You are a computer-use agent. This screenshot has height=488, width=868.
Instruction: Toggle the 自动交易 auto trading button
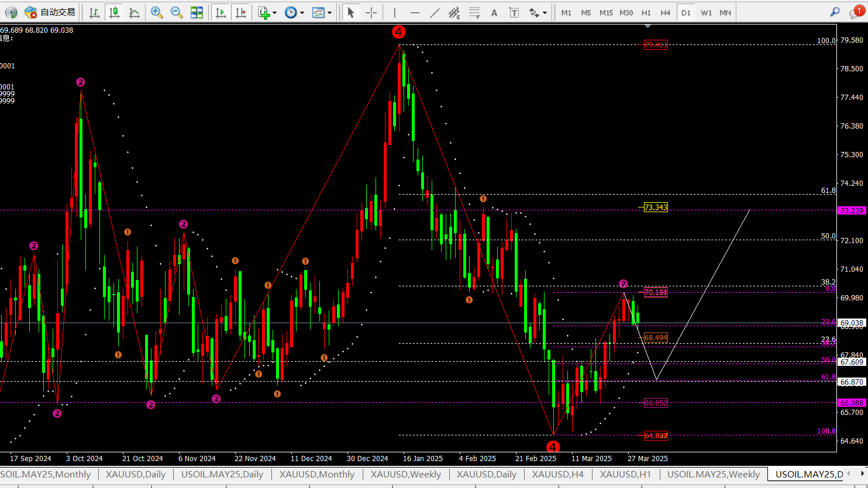click(x=50, y=12)
